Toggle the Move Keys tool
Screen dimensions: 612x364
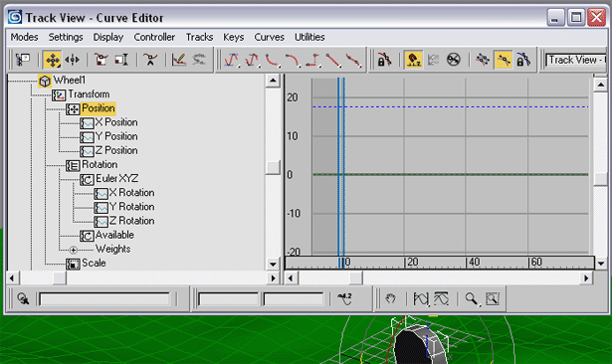coord(52,60)
